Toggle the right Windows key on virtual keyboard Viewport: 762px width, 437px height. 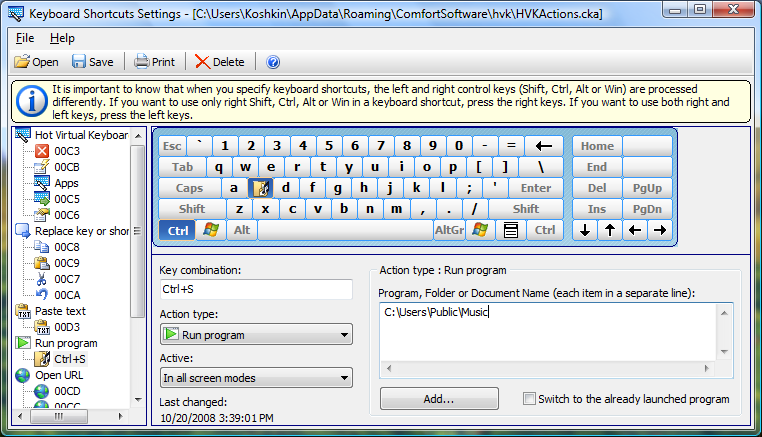(480, 230)
